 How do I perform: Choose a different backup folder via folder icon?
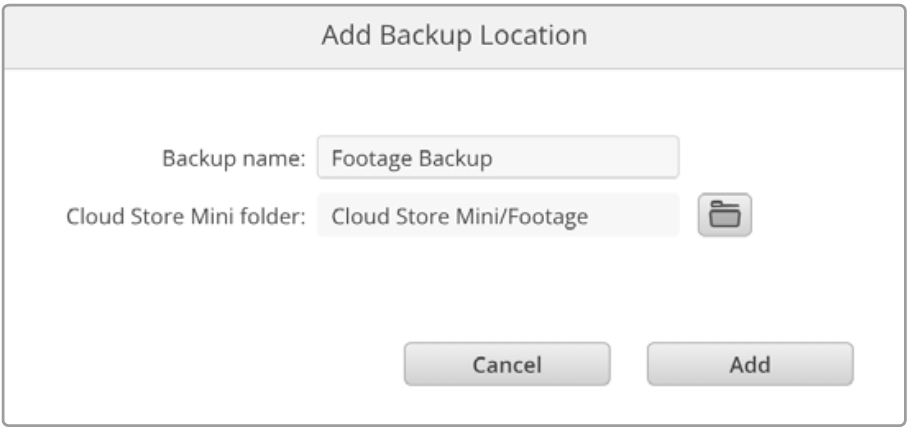pos(724,215)
